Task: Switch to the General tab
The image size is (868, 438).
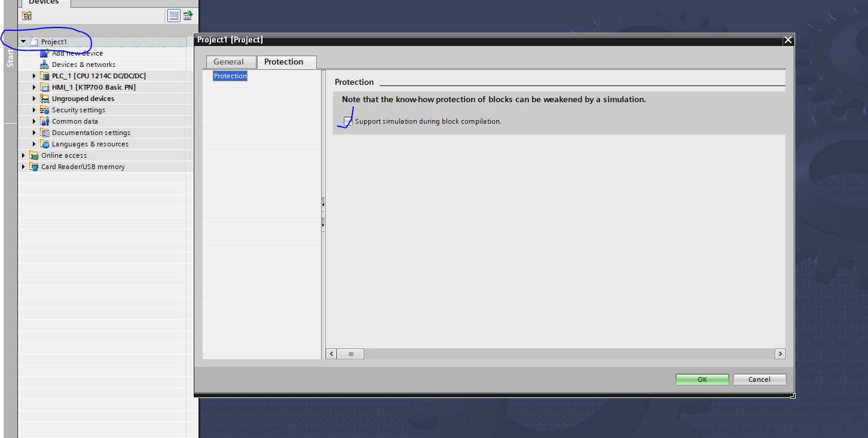Action: pyautogui.click(x=229, y=62)
